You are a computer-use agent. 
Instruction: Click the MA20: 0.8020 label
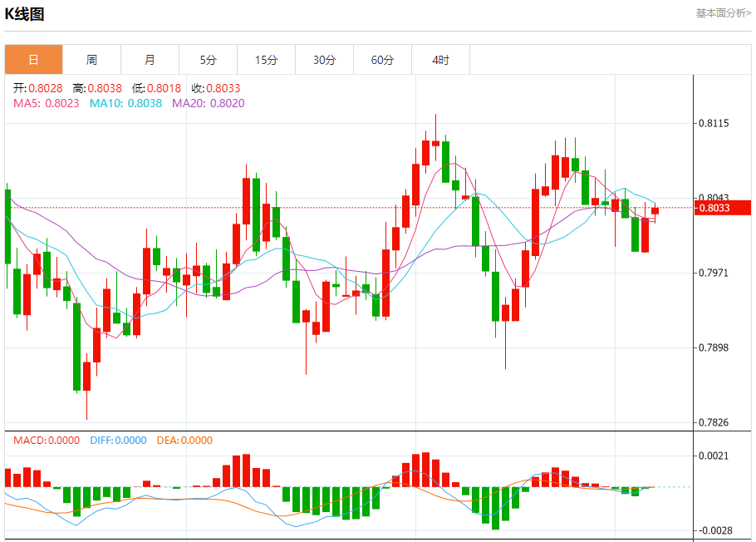click(x=209, y=103)
